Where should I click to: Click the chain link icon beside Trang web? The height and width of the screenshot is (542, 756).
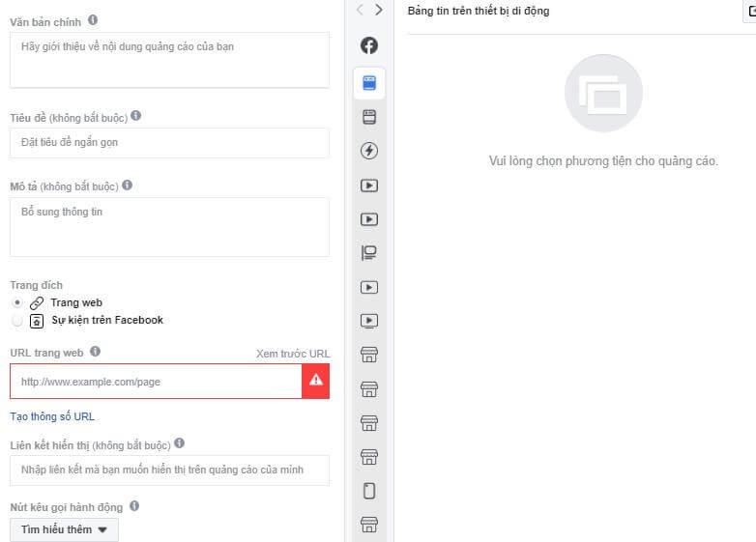tap(37, 303)
